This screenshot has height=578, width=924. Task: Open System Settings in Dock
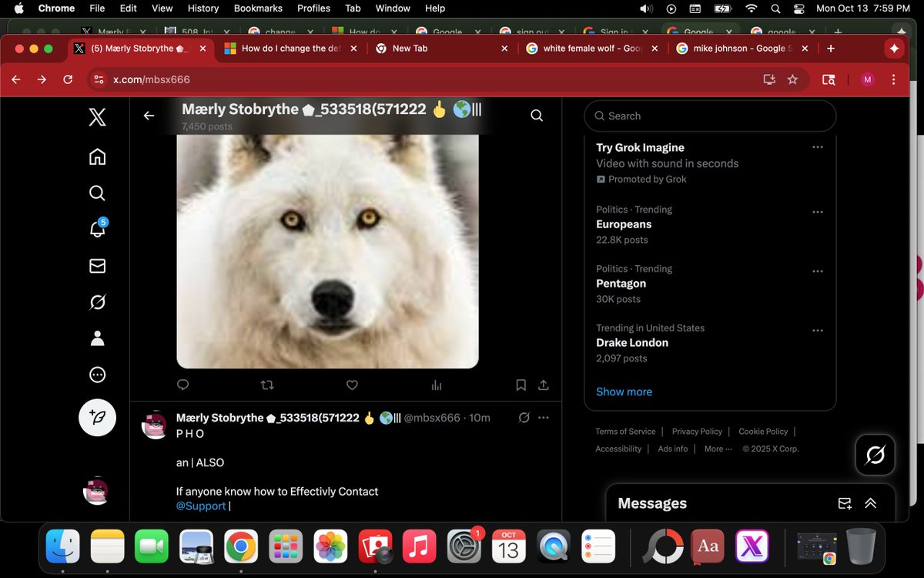coord(464,546)
